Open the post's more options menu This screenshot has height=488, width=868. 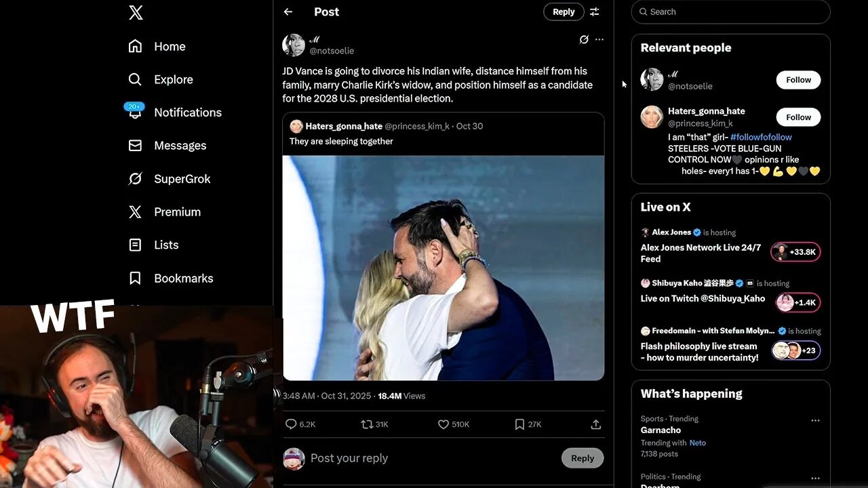coord(599,39)
